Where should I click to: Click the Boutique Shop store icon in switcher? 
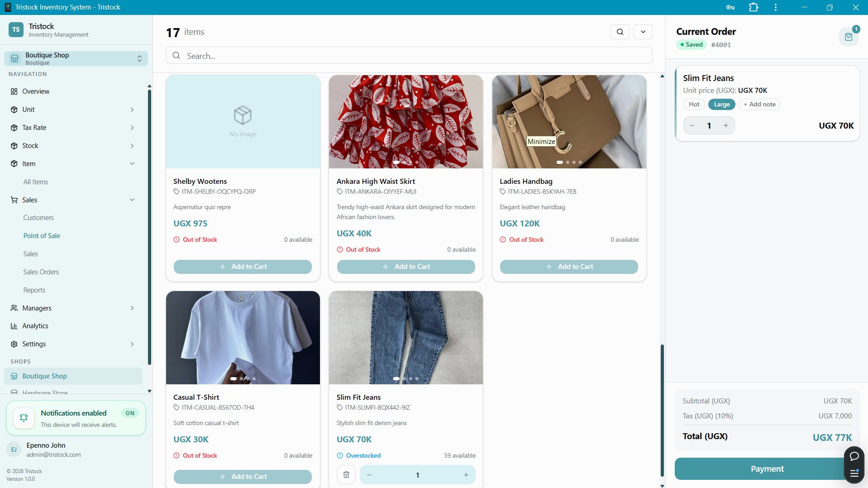15,58
